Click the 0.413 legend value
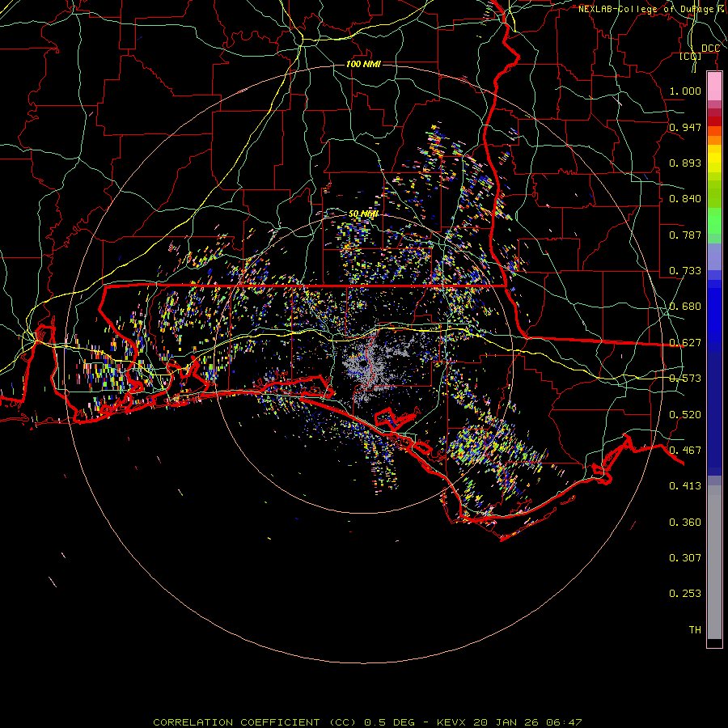The width and height of the screenshot is (728, 728). tap(685, 486)
